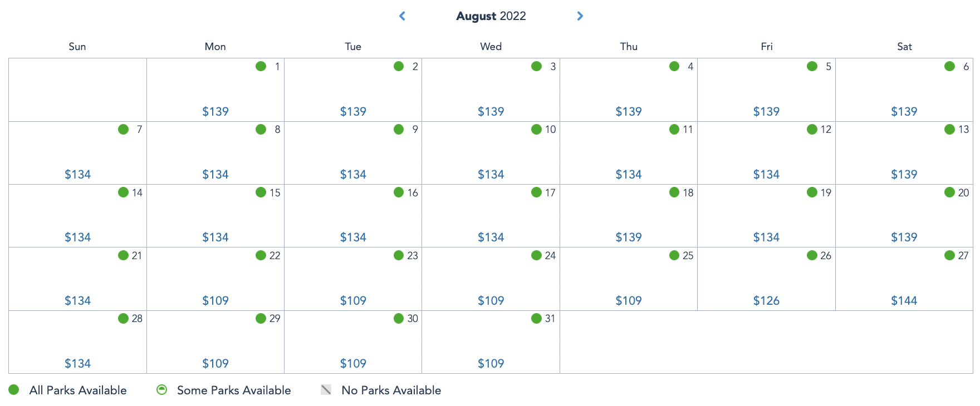Choose the $144 price on August 27
Image resolution: width=980 pixels, height=406 pixels.
pos(904,301)
